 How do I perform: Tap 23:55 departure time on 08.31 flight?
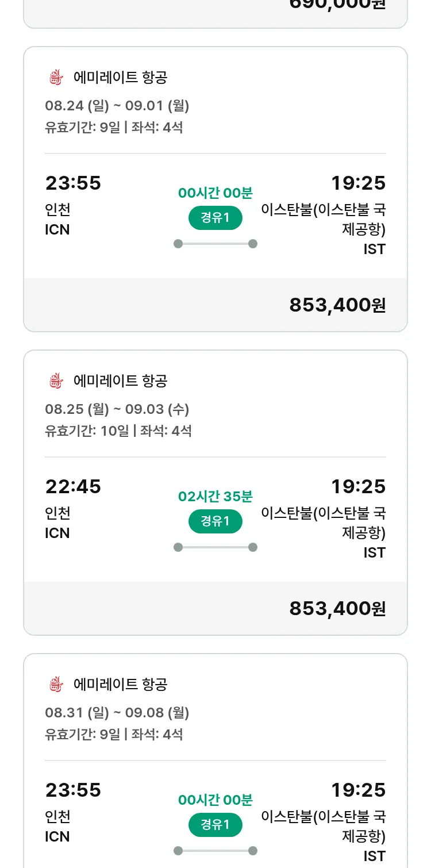tap(73, 790)
